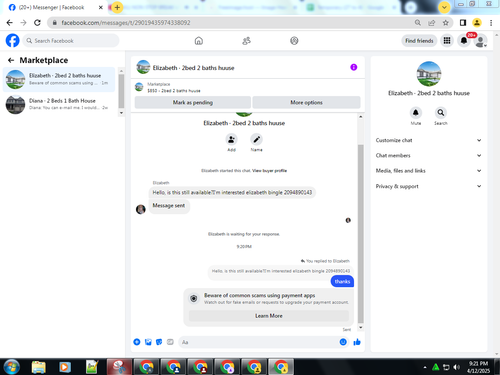Click the browser address bar URL
500x375 pixels.
point(126,23)
